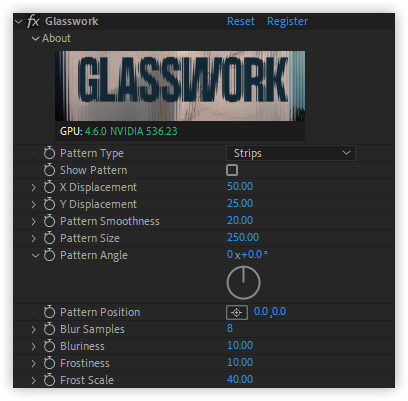
Task: Enable the stopwatch for Frost Scale
Action: pyautogui.click(x=49, y=380)
